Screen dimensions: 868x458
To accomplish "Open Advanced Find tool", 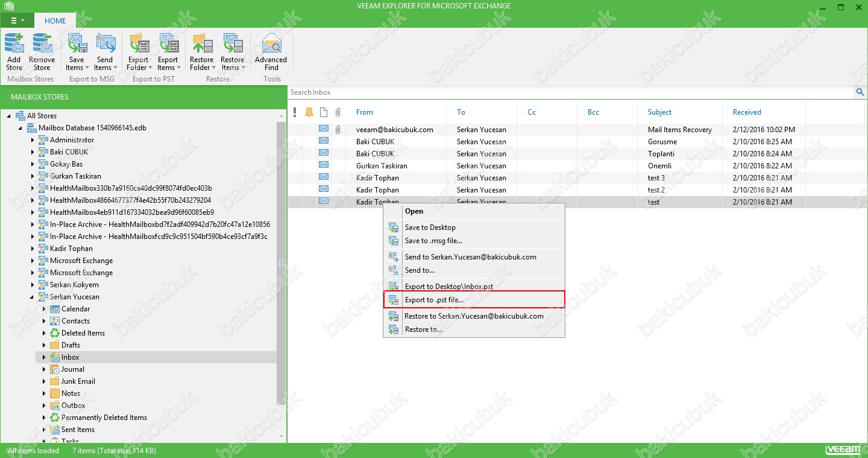I will tap(271, 51).
